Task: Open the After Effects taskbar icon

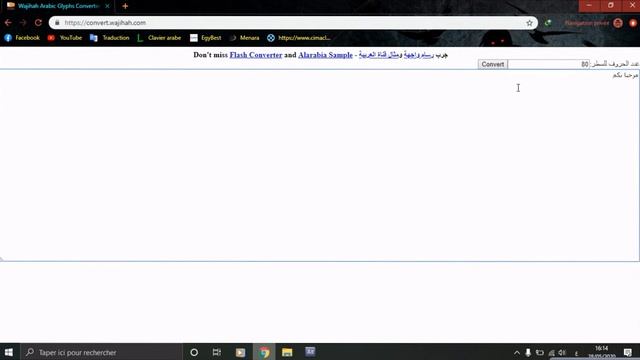Action: 310,352
